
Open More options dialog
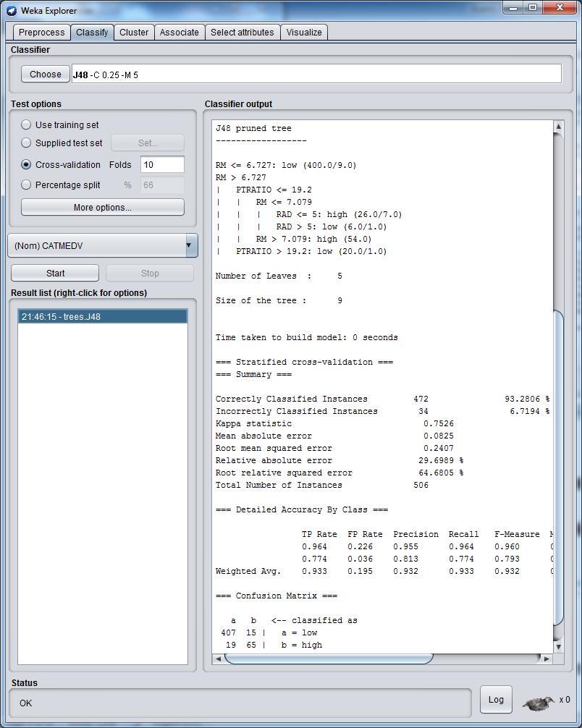103,207
